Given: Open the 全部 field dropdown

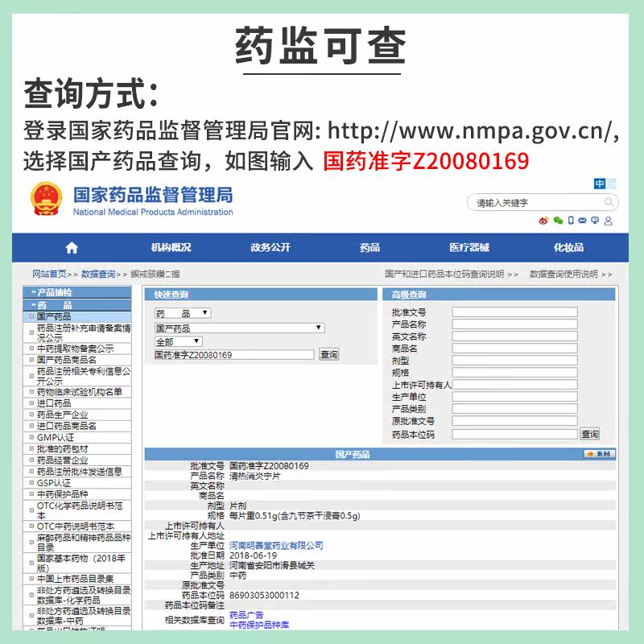Looking at the screenshot, I should [178, 341].
